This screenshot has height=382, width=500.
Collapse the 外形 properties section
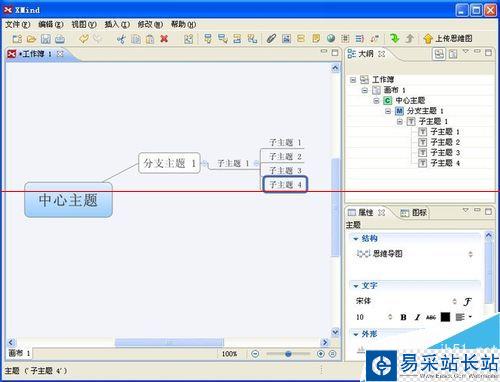click(356, 334)
